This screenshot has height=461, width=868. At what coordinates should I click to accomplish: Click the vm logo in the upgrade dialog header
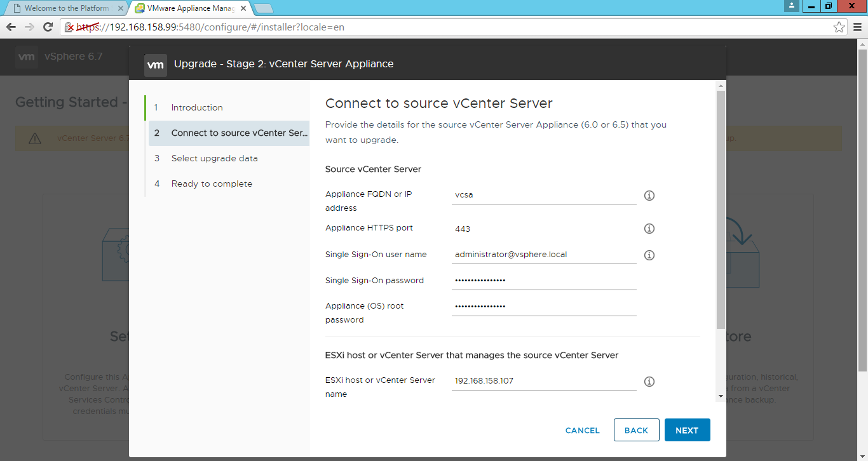pos(156,64)
